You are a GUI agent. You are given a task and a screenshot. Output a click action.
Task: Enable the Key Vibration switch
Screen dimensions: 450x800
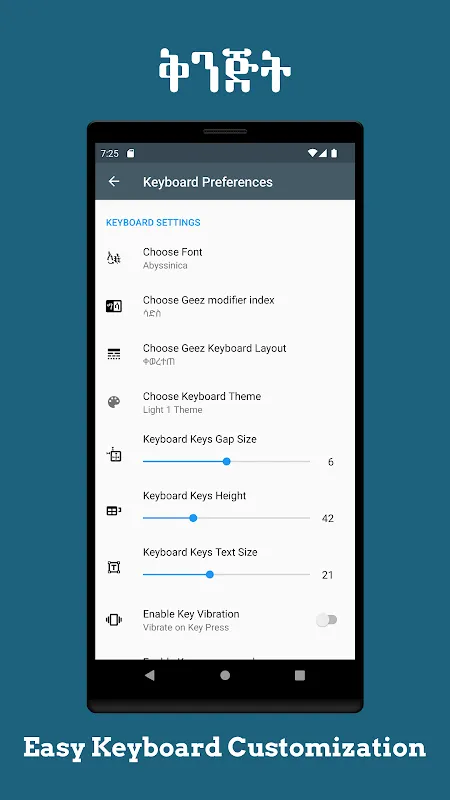[327, 620]
